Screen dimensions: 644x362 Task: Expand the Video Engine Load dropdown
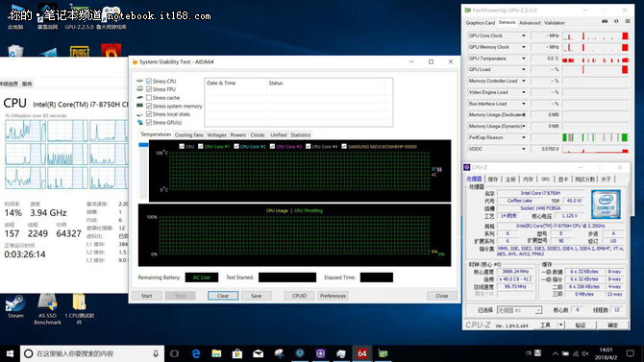(x=524, y=92)
